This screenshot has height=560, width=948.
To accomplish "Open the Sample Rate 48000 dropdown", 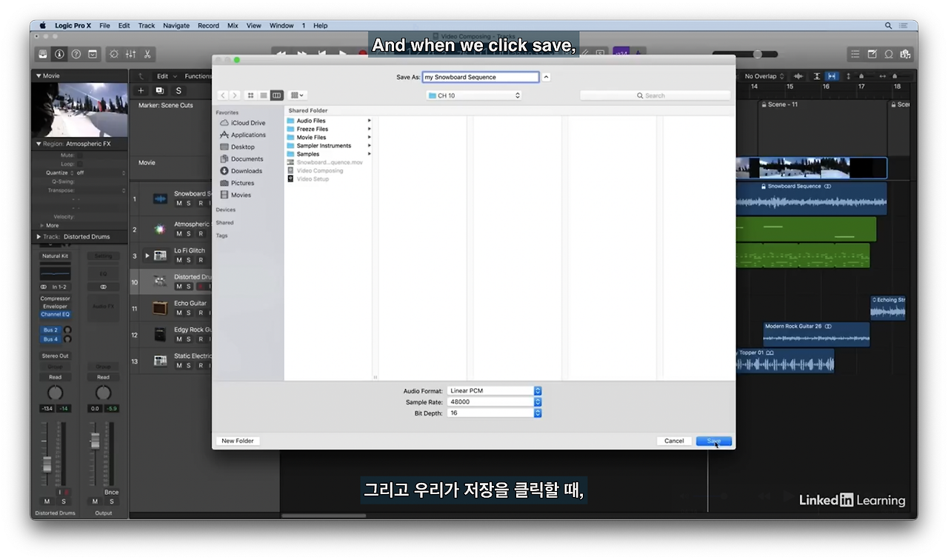I will [495, 401].
